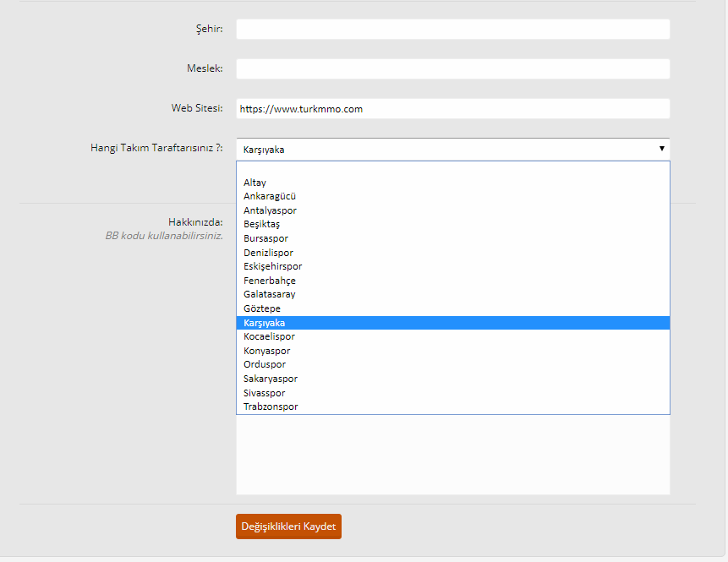728x562 pixels.
Task: Select Altay from the team list
Action: point(255,183)
